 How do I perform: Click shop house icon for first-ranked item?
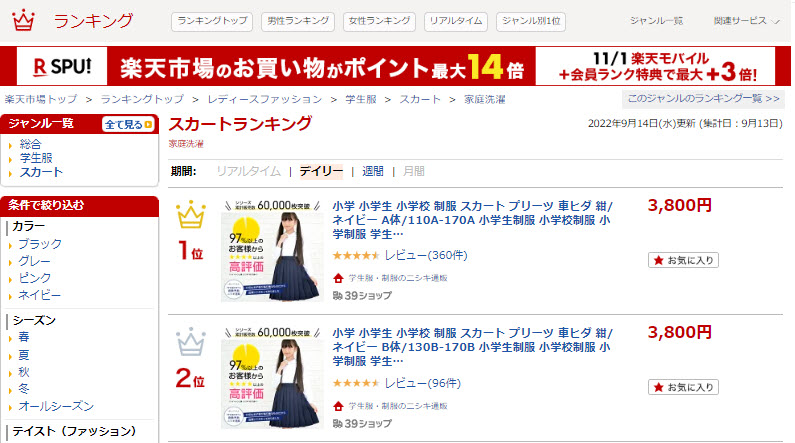338,278
